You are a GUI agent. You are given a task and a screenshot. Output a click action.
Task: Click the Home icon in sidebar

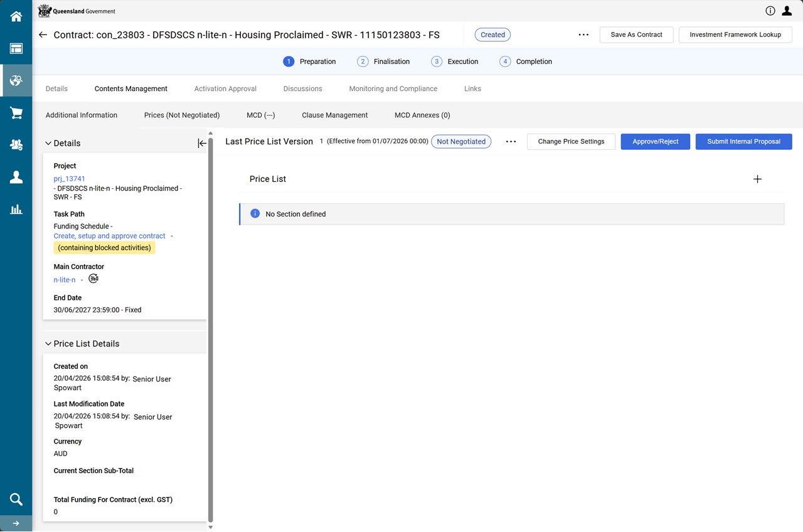(16, 17)
